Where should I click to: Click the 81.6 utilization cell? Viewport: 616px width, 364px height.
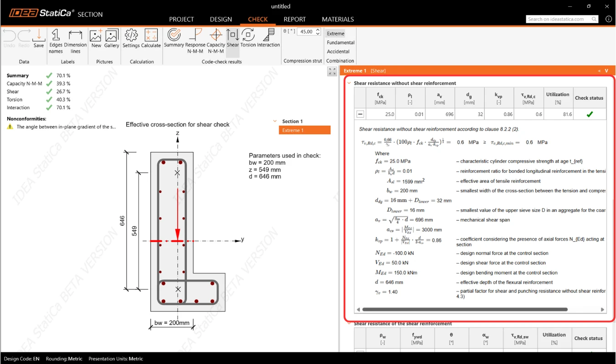pos(558,114)
